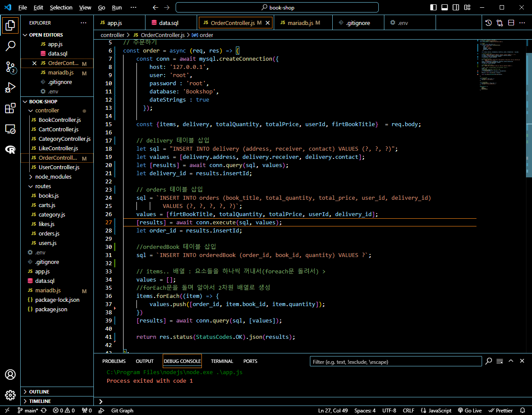The width and height of the screenshot is (532, 415).
Task: Go forward with the right navigation arrow
Action: pyautogui.click(x=167, y=7)
